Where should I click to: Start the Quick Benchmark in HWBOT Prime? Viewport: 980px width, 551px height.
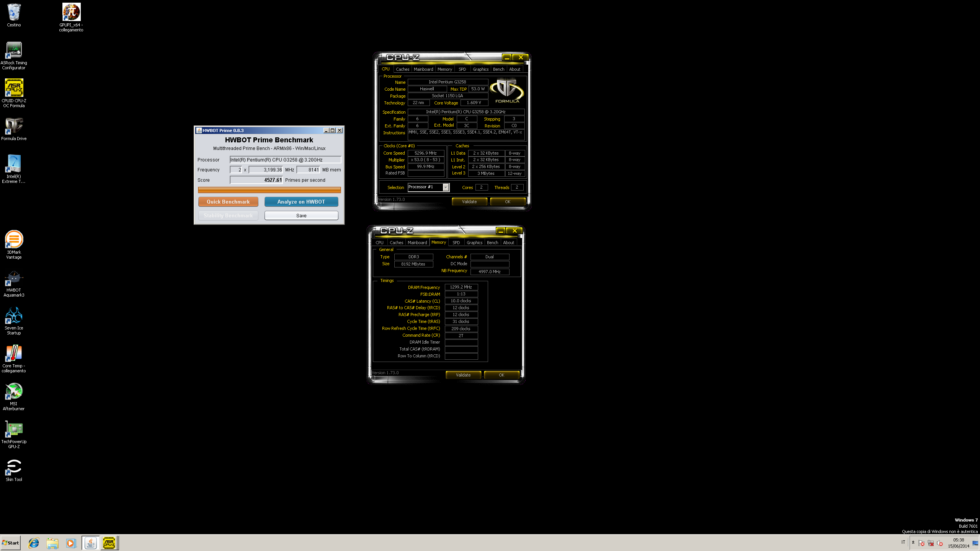tap(228, 202)
